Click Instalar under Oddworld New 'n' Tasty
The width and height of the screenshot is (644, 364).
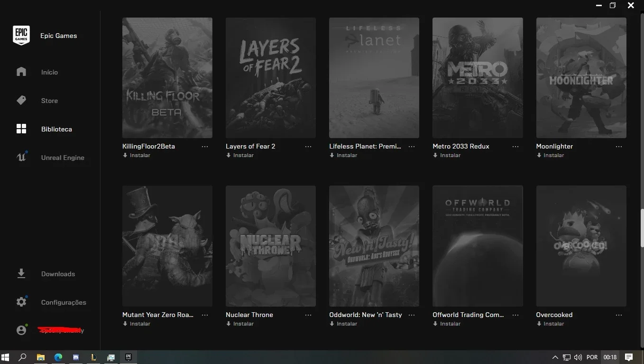tap(343, 324)
